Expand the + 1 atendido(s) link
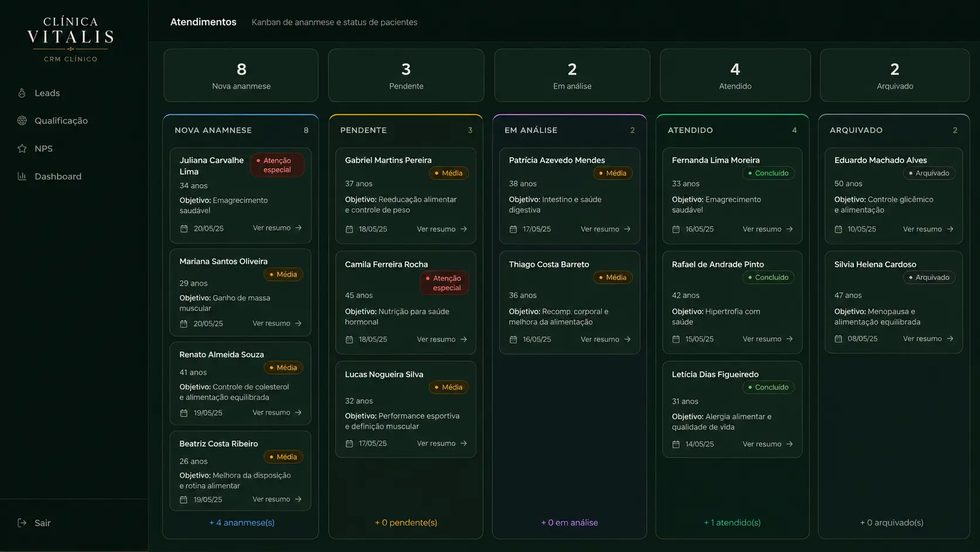980x552 pixels. [732, 523]
